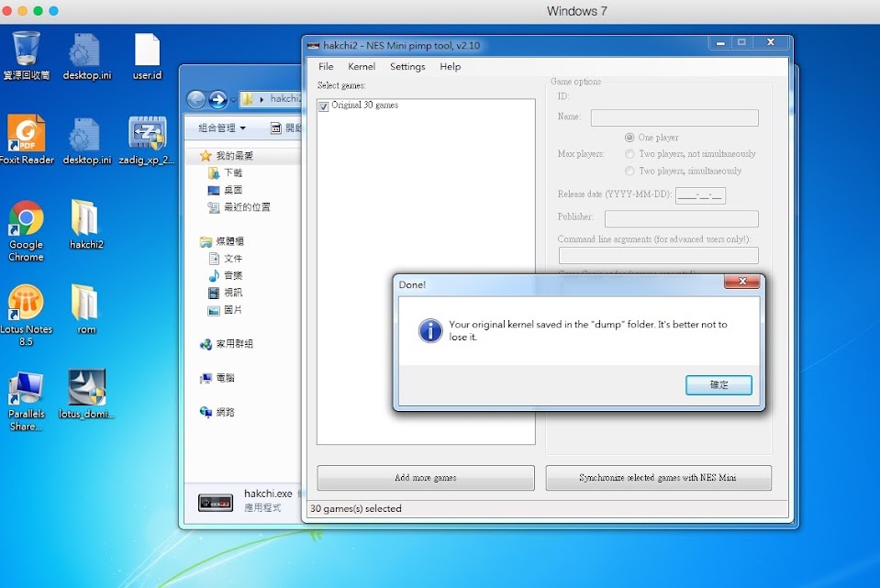880x588 pixels.
Task: Open the Kernel menu
Action: (x=362, y=66)
